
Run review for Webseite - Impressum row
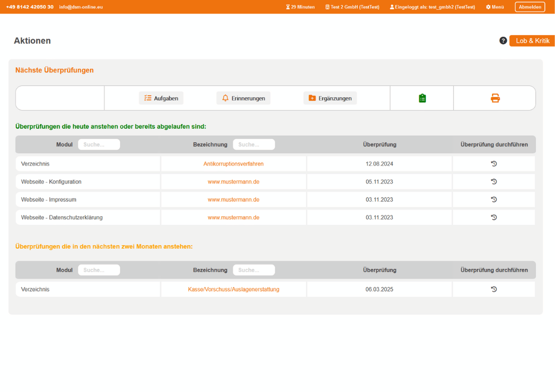[494, 199]
